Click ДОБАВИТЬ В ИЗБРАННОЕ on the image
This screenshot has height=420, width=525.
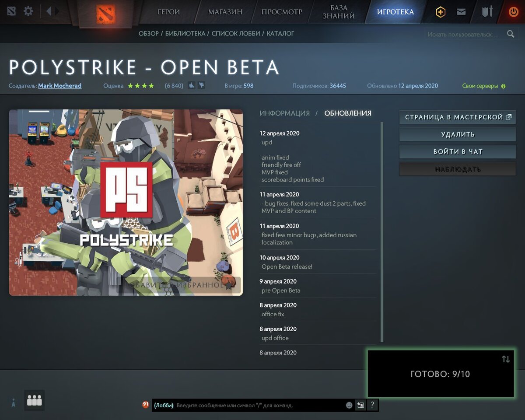click(179, 285)
